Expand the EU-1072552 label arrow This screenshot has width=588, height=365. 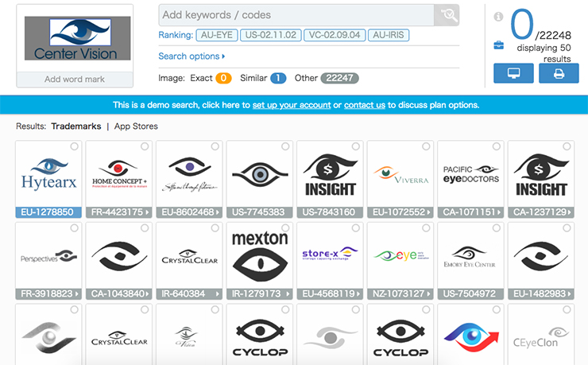[x=428, y=212]
